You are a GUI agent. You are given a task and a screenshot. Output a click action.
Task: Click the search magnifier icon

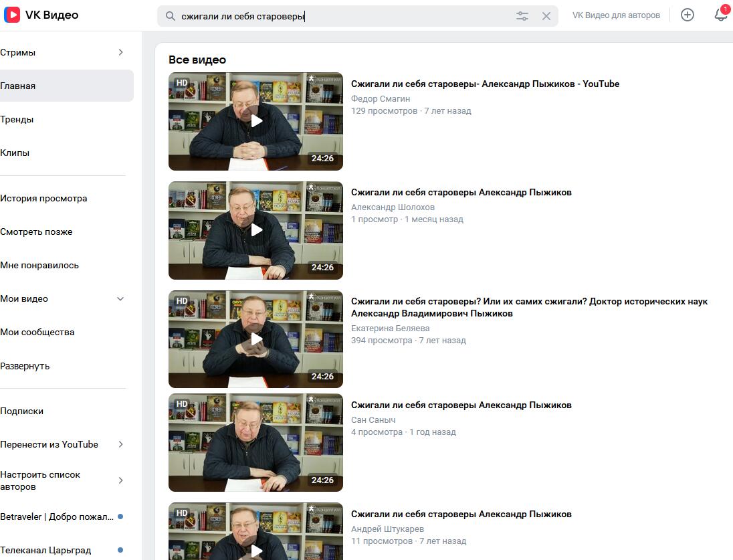click(x=170, y=16)
